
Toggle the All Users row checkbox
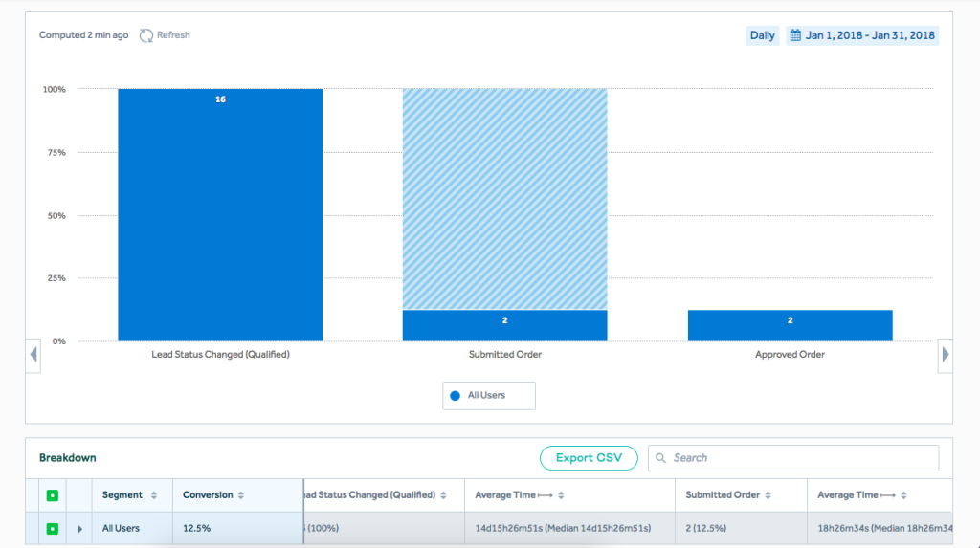pos(53,529)
